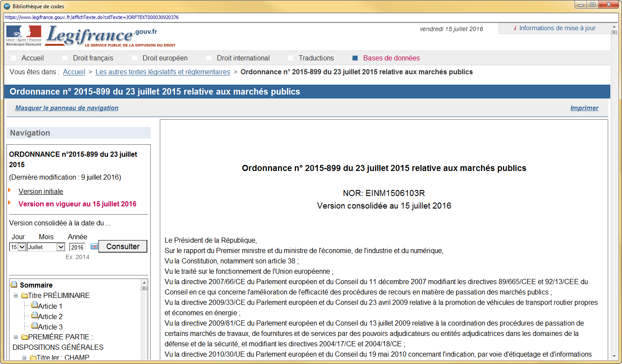The image size is (622, 364).
Task: Click the Article 3 document icon
Action: pos(35,326)
